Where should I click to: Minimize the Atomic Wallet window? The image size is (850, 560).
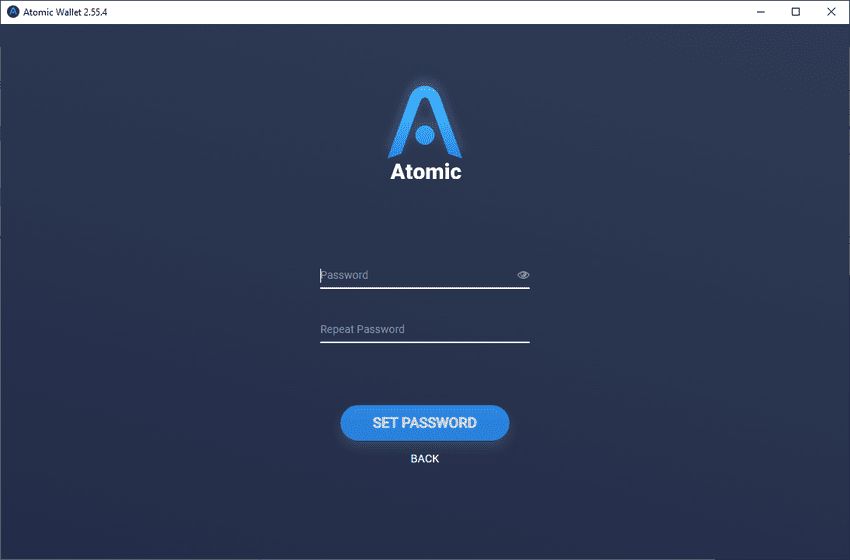pos(761,12)
